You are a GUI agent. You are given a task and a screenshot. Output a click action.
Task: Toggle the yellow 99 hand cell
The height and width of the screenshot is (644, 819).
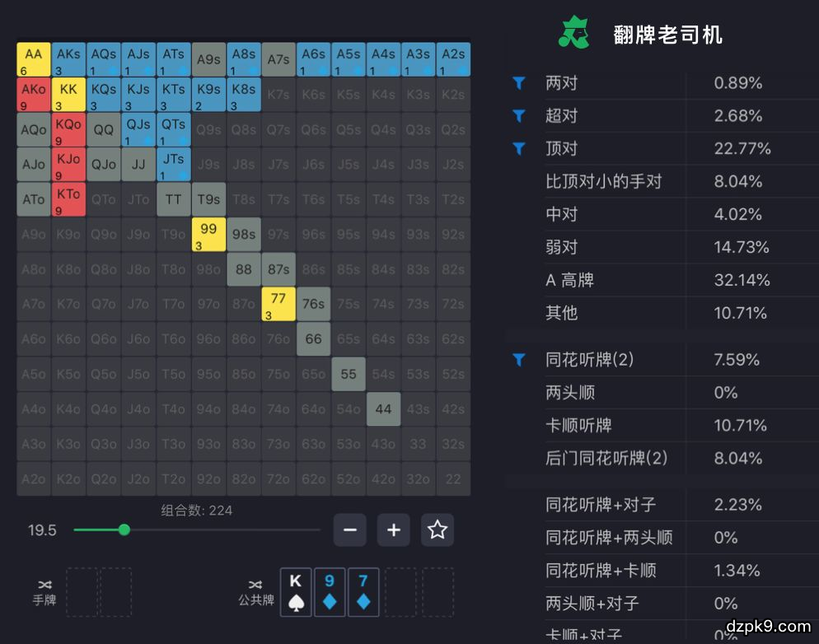pyautogui.click(x=208, y=235)
